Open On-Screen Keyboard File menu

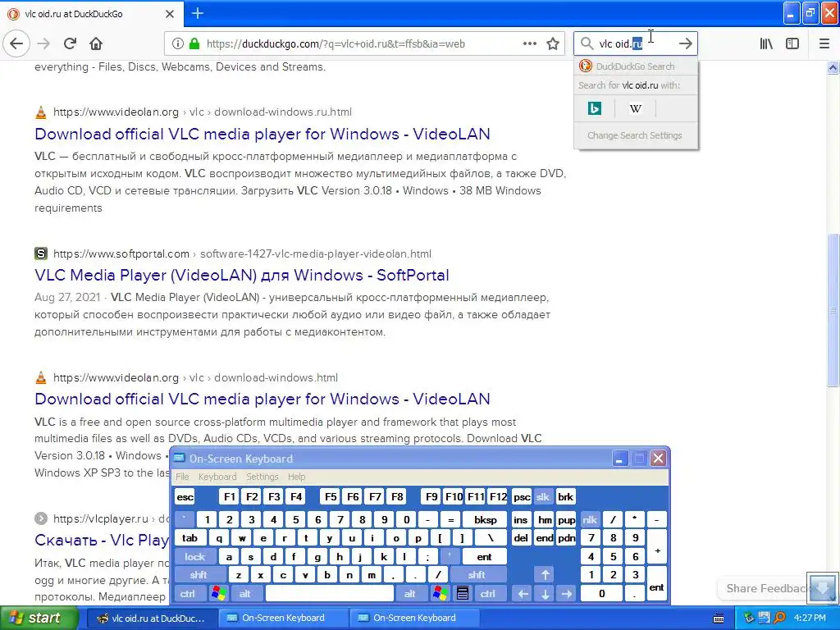(x=182, y=477)
